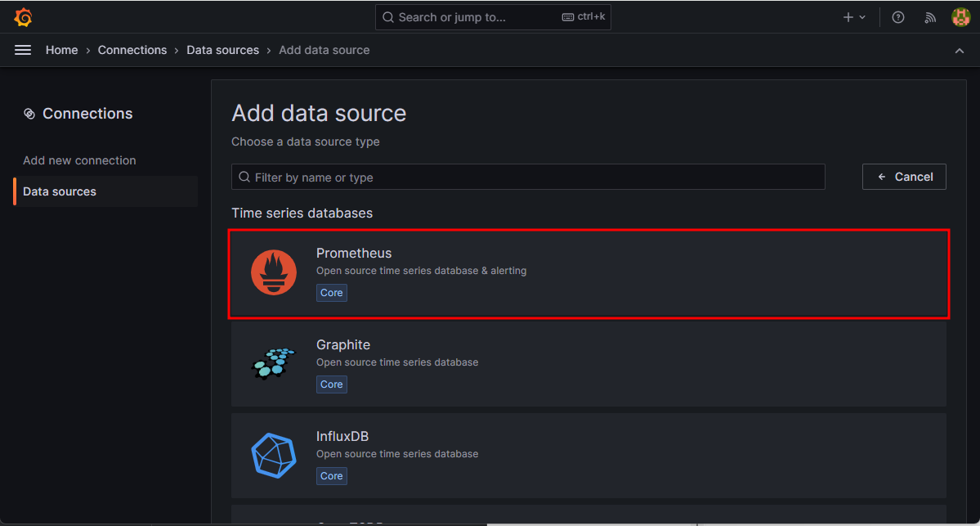The height and width of the screenshot is (526, 980).
Task: Go to Home breadcrumb
Action: [62, 50]
